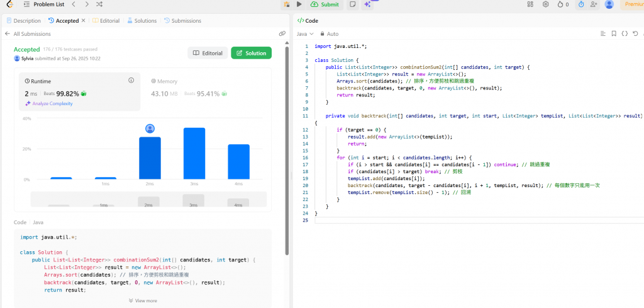
Task: Open the AI sparkle assistant icon
Action: point(367,4)
